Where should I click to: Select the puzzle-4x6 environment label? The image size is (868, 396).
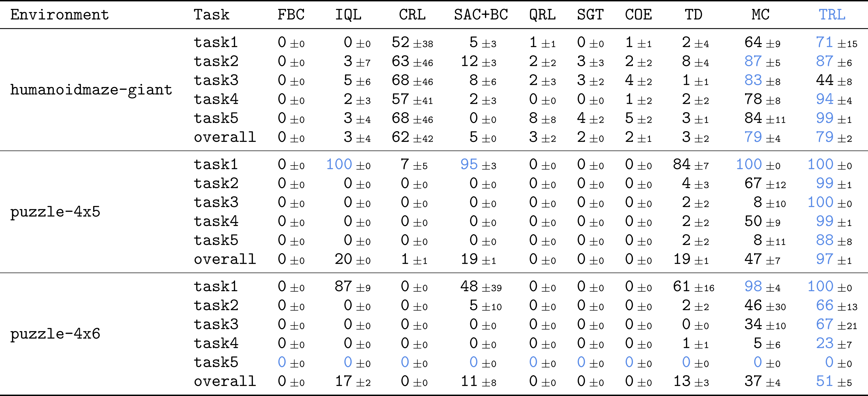pos(55,334)
